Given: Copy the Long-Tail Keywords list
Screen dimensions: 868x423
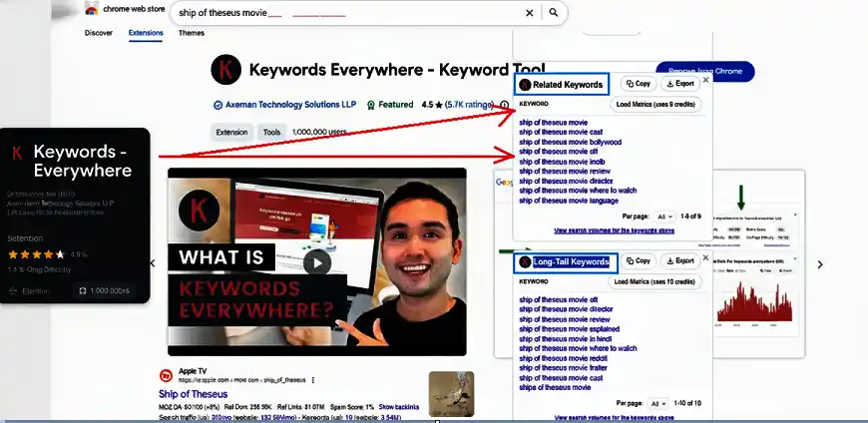Looking at the screenshot, I should point(637,261).
